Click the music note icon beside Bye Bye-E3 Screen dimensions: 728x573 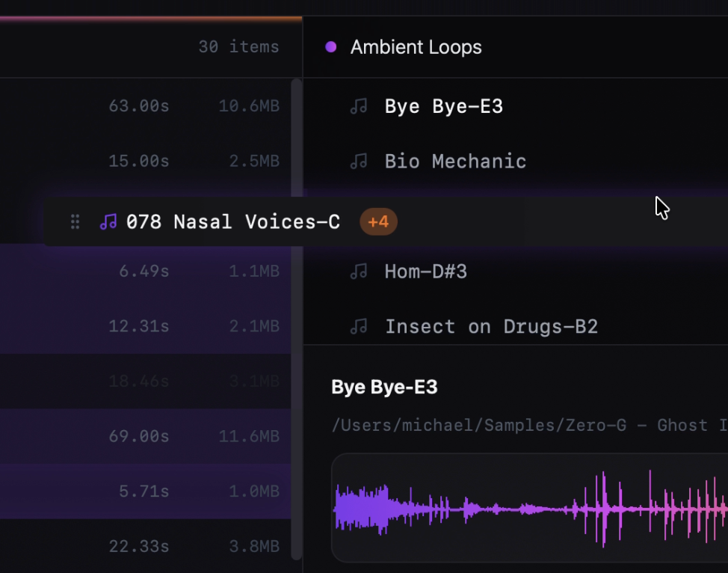359,106
